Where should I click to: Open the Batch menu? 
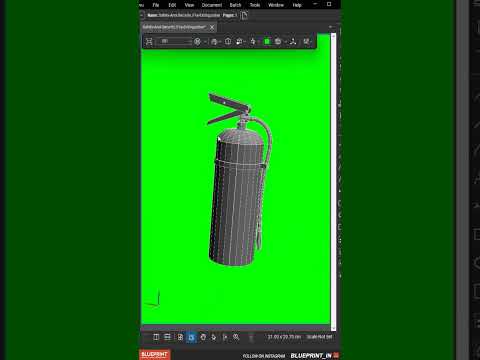235,5
